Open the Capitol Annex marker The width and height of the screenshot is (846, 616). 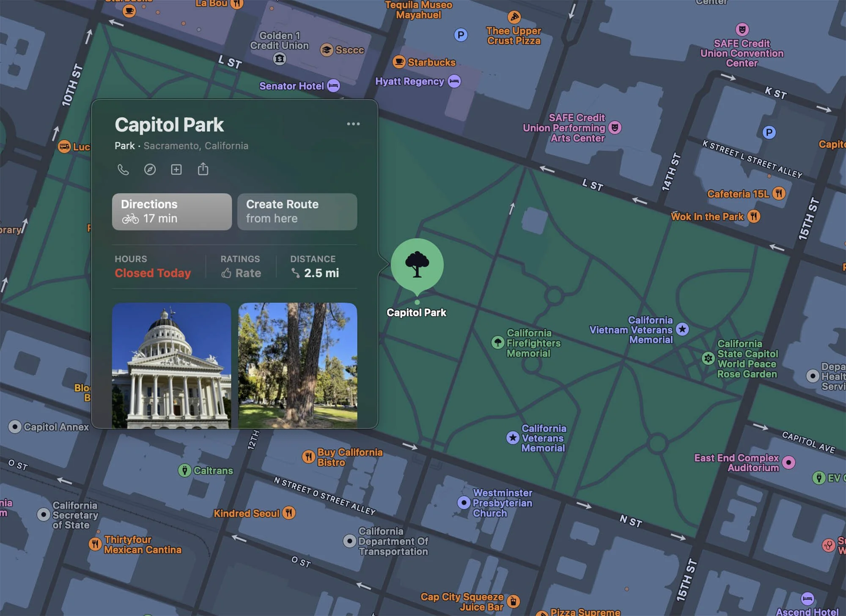point(15,427)
